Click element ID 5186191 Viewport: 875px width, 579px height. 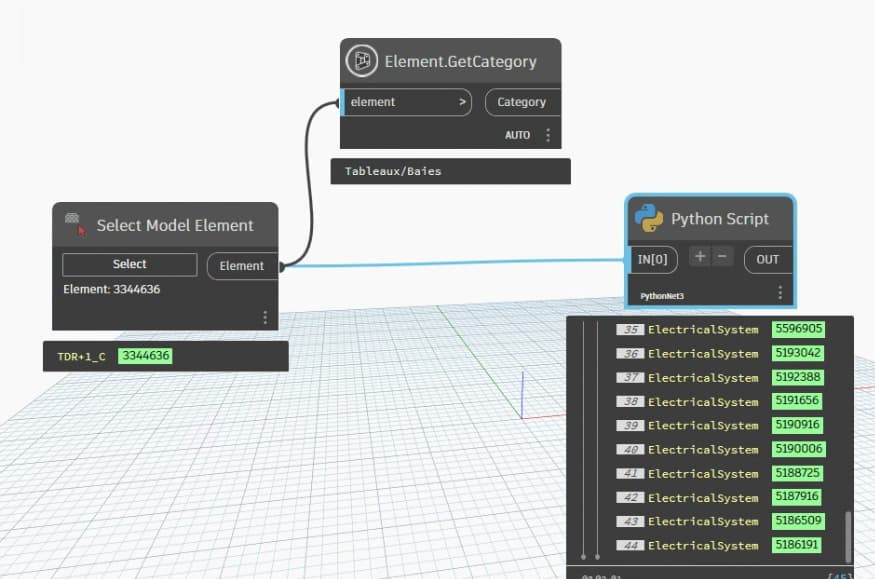click(797, 544)
